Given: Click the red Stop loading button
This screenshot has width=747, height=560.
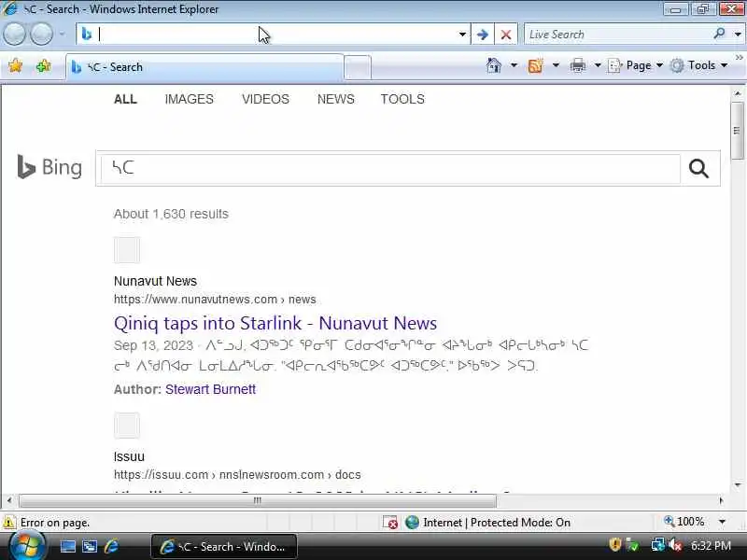Looking at the screenshot, I should click(x=506, y=35).
